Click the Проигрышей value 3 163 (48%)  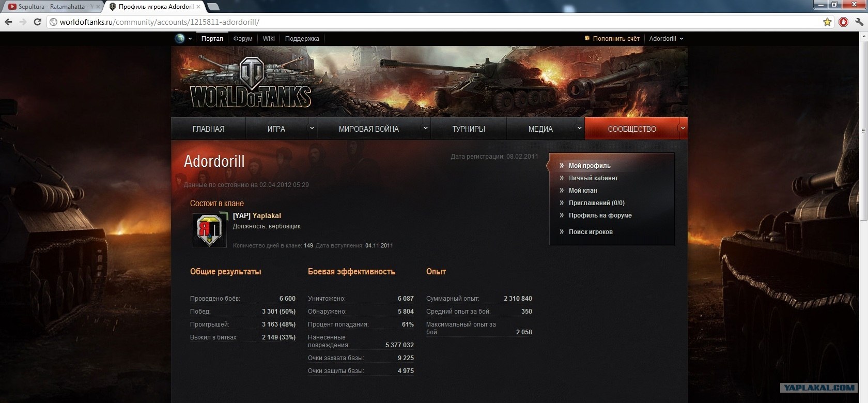(x=278, y=324)
